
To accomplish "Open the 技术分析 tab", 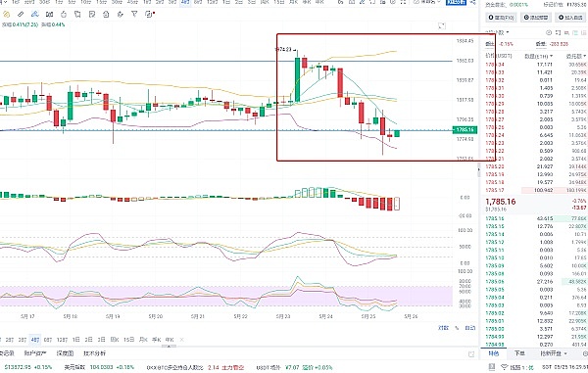I will point(94,353).
